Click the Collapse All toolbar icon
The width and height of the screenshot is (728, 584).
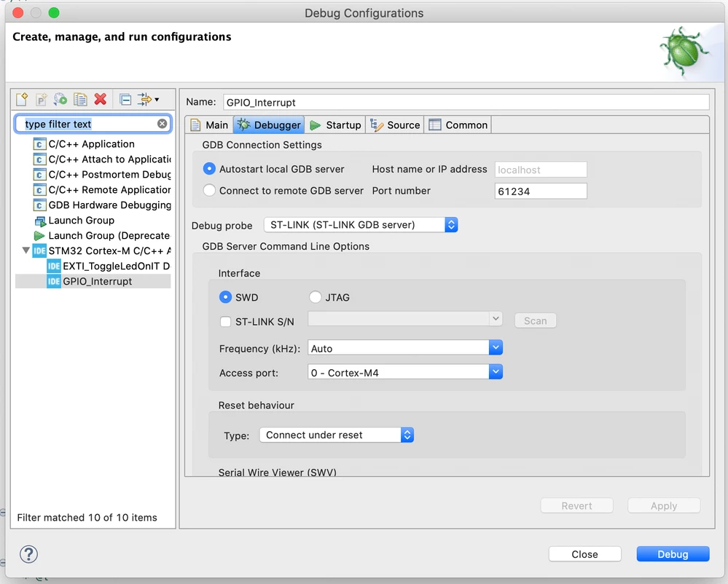(125, 99)
